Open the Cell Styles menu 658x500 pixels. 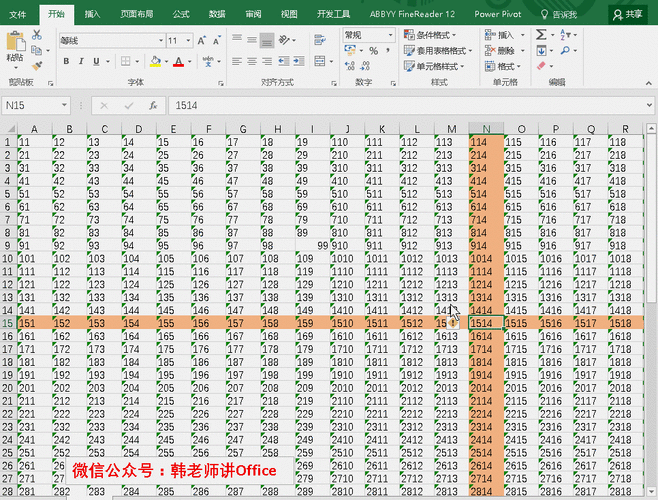pyautogui.click(x=434, y=66)
